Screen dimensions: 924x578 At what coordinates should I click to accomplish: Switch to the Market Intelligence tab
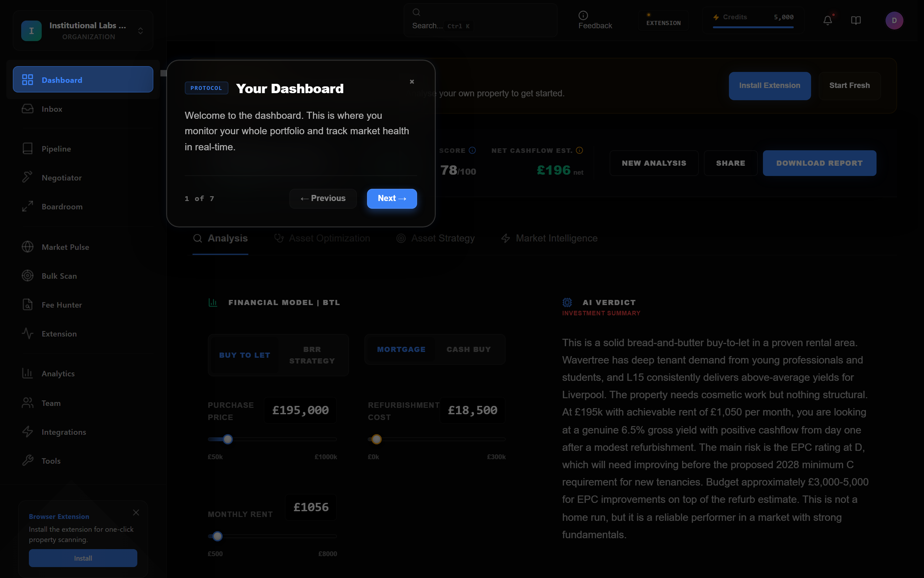click(x=550, y=239)
